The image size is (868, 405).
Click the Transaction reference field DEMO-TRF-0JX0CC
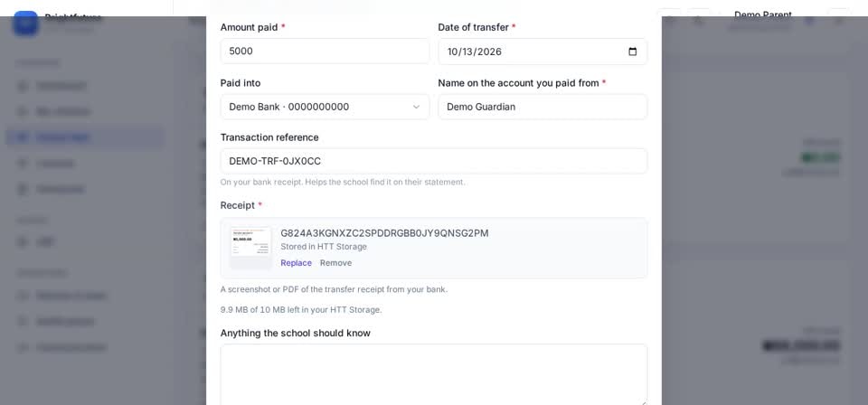[434, 161]
